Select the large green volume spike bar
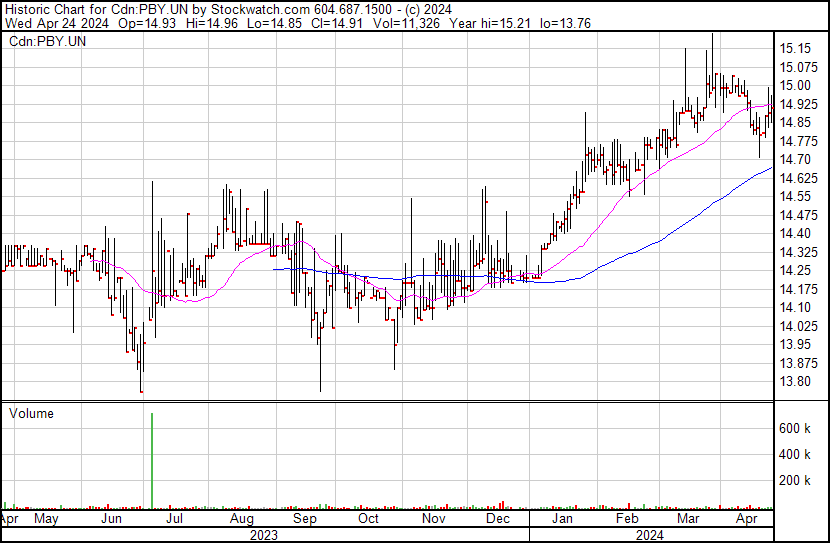The image size is (830, 543). [x=152, y=460]
